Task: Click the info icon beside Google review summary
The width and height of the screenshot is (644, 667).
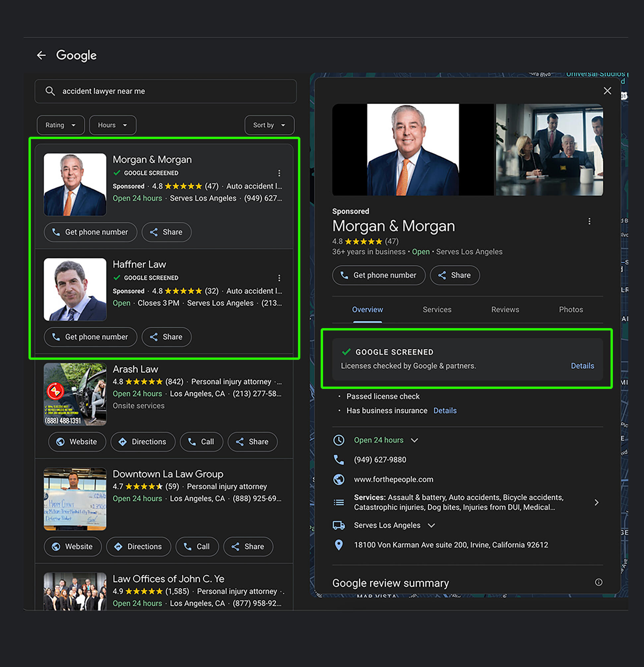Action: point(598,582)
